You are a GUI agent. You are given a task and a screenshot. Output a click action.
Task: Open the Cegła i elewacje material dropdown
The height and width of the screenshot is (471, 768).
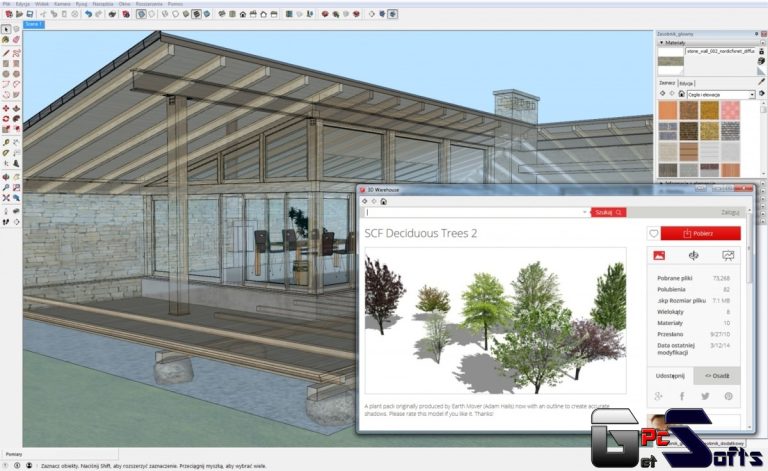coord(721,94)
